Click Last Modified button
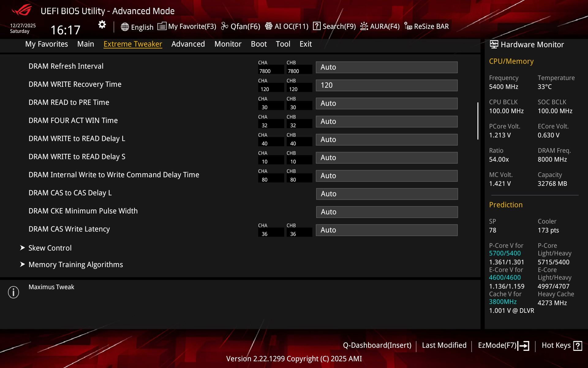588x368 pixels. click(x=444, y=345)
